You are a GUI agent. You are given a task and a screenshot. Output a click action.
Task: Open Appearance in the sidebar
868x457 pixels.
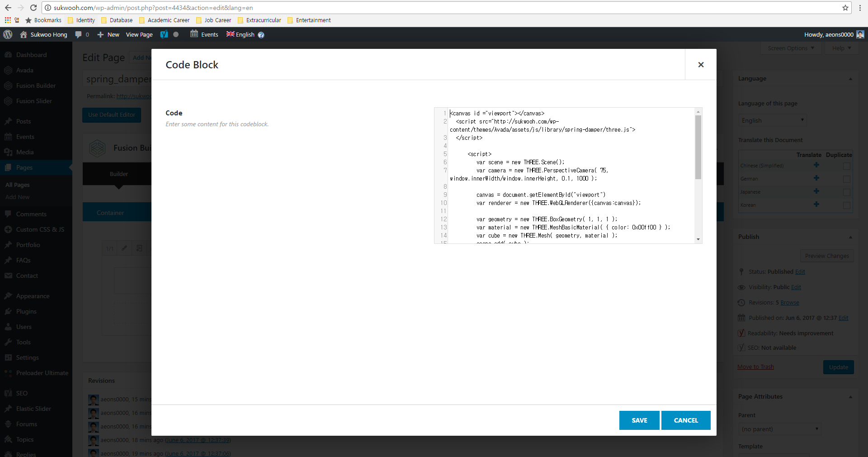33,296
